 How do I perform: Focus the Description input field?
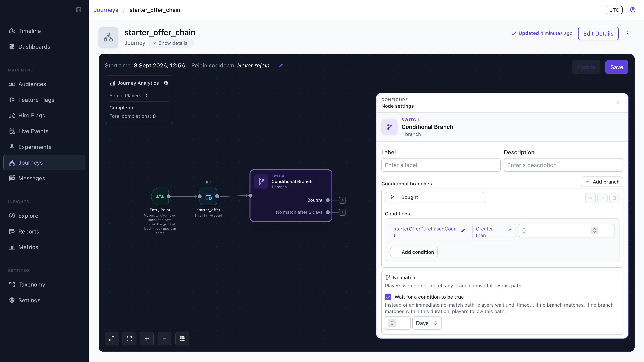pos(563,165)
